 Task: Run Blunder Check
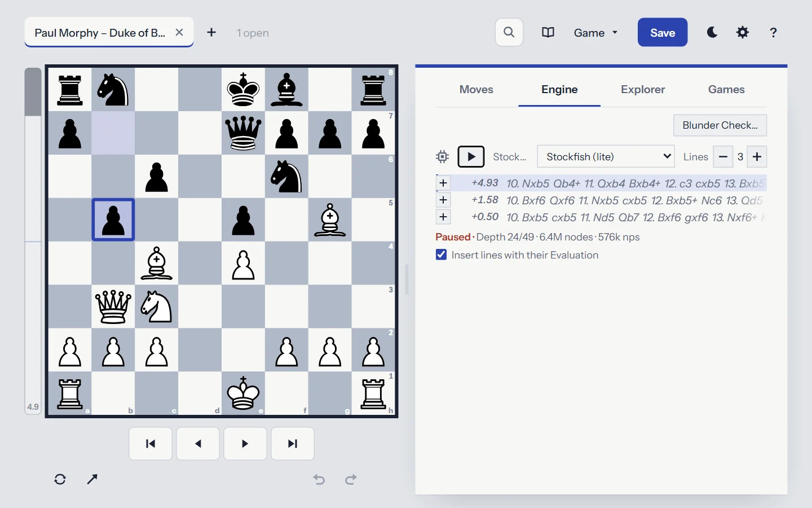pyautogui.click(x=720, y=125)
